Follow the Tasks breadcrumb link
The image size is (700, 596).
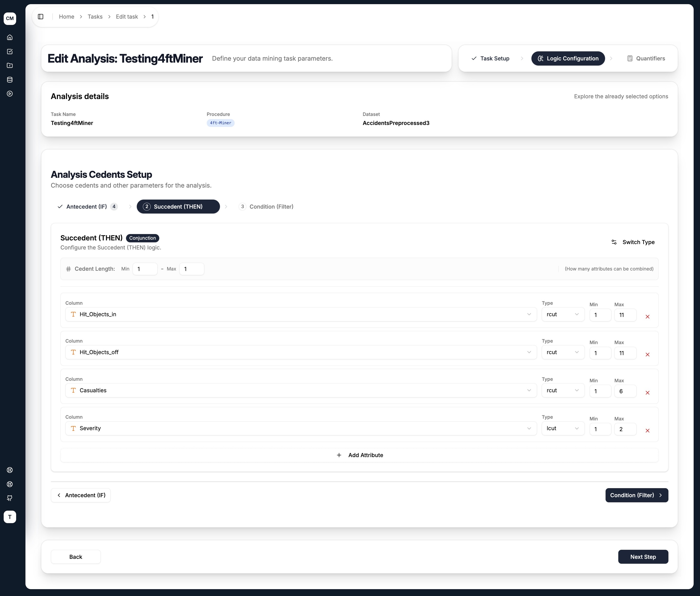[x=95, y=17]
